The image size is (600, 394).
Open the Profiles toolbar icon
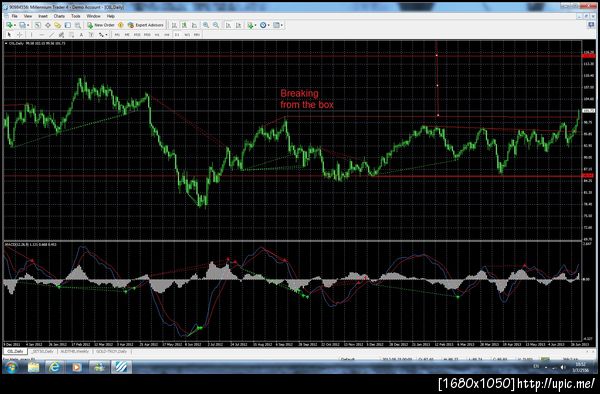point(23,25)
